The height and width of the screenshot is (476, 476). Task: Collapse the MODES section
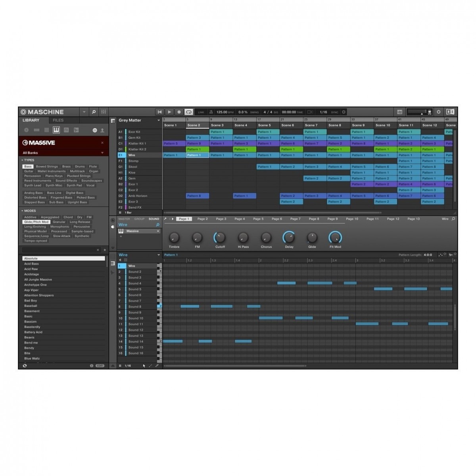[29, 211]
